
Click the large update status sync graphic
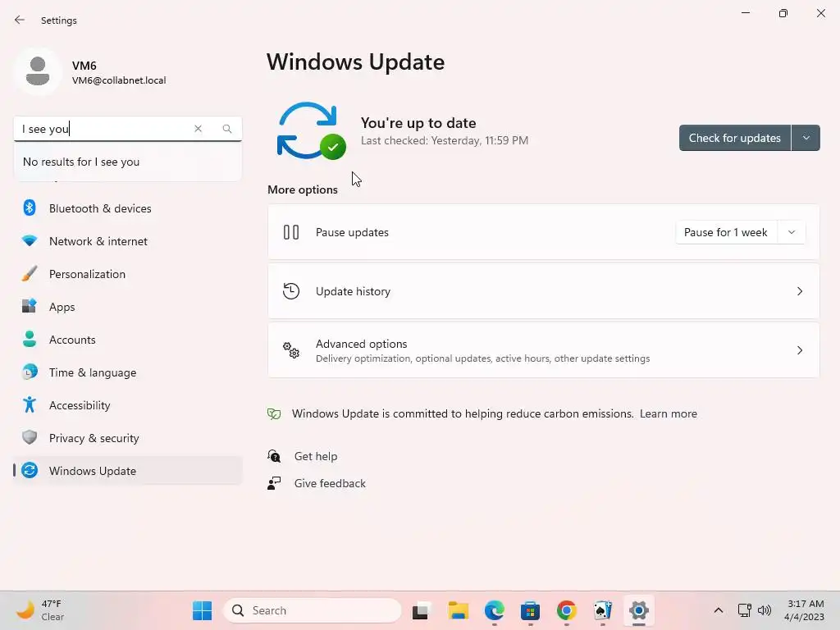[311, 130]
